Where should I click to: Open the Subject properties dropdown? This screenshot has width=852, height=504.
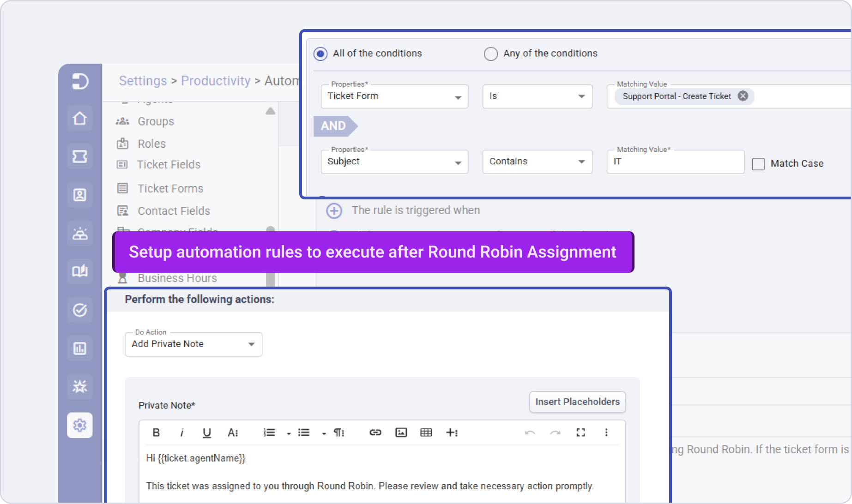[395, 162]
